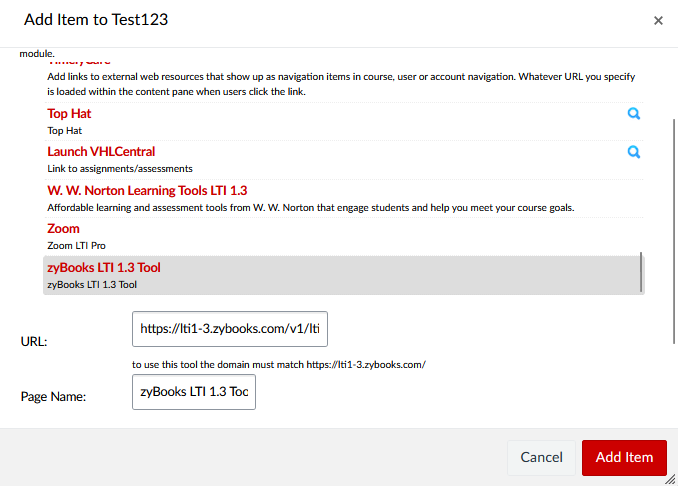Pick the Zoom external tool title
This screenshot has height=486, width=678.
pyautogui.click(x=63, y=229)
